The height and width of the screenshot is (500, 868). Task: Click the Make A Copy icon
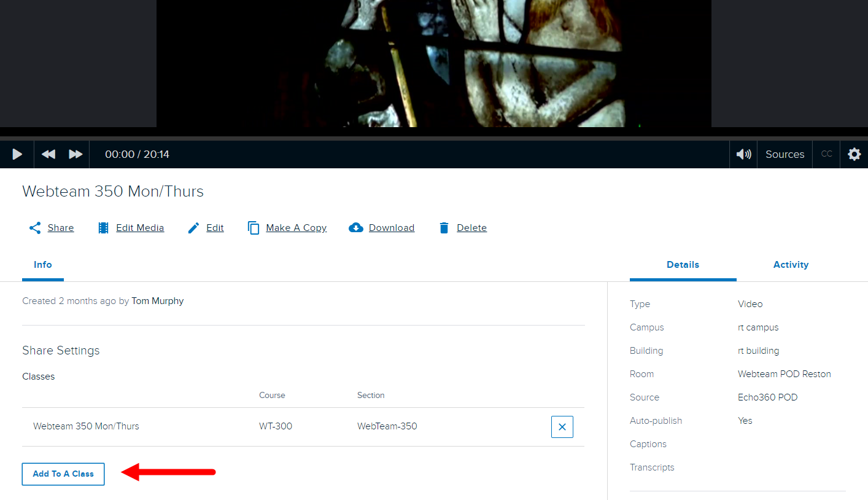coord(254,228)
